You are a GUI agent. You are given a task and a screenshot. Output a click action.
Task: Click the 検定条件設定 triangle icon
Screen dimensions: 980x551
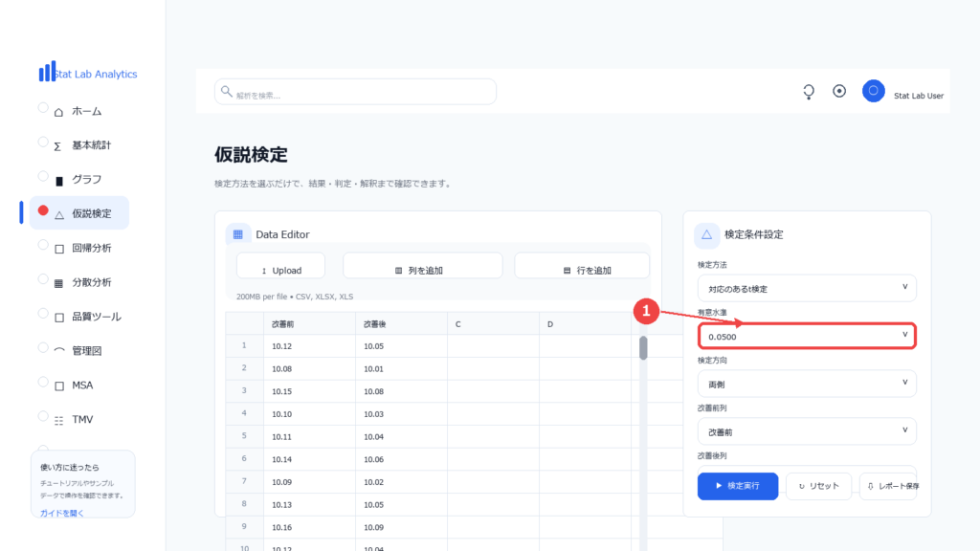coord(707,235)
